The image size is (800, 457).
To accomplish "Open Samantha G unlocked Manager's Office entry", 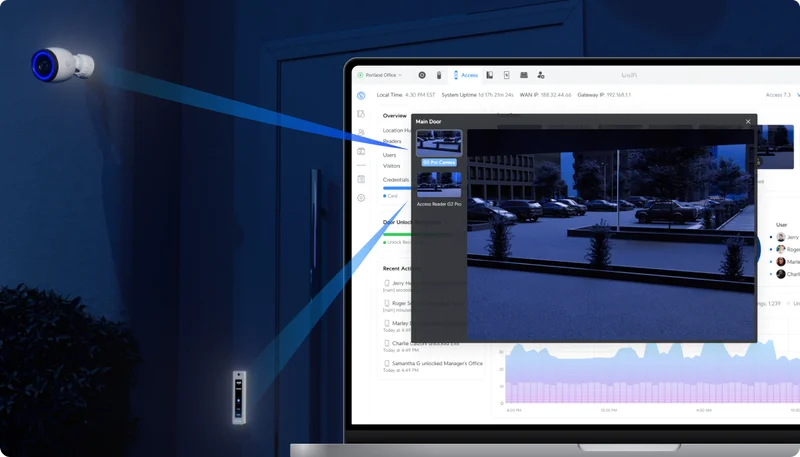I will (433, 366).
